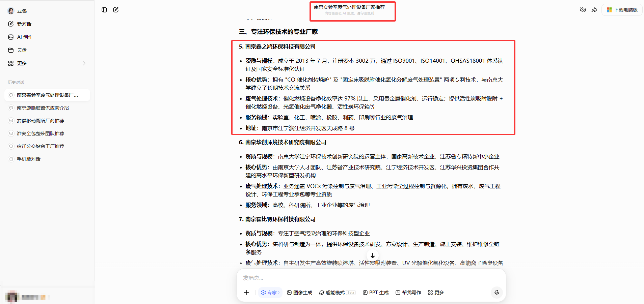
Task: Click heading 三、专注环保技术的专业厂家
Action: [x=278, y=32]
